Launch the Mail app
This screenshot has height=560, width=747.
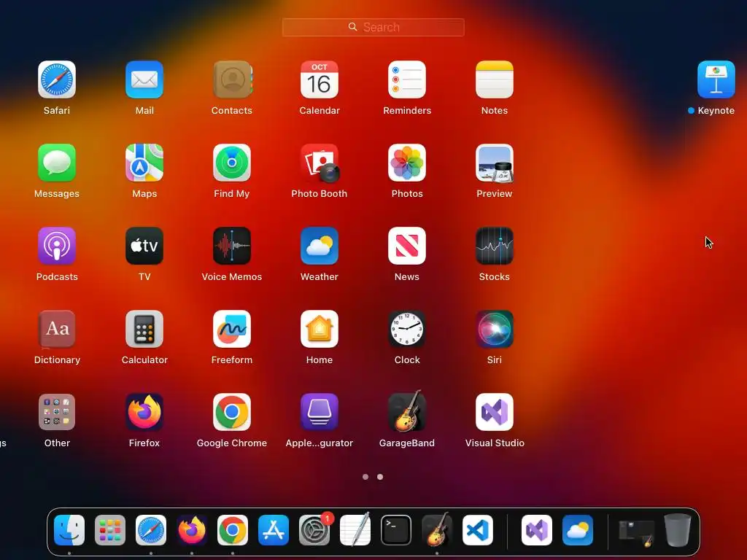pos(144,79)
